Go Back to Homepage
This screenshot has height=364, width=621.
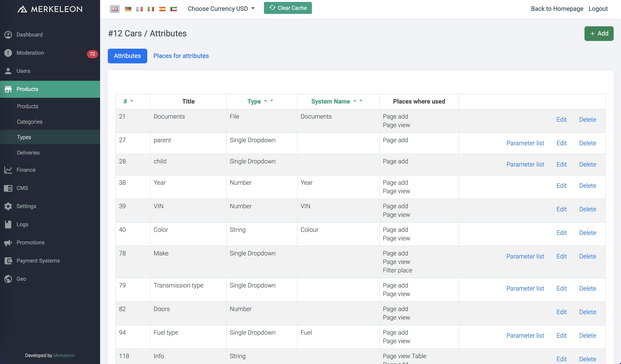(x=557, y=9)
